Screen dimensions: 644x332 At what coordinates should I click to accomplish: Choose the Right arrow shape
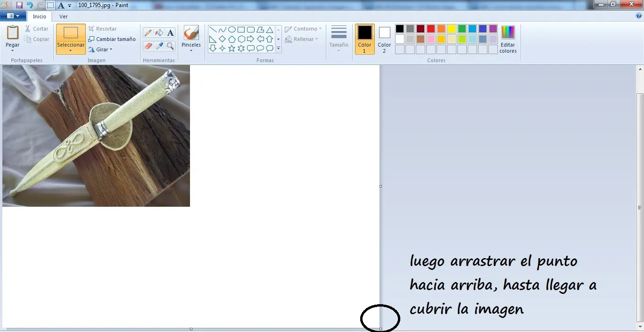(x=250, y=39)
